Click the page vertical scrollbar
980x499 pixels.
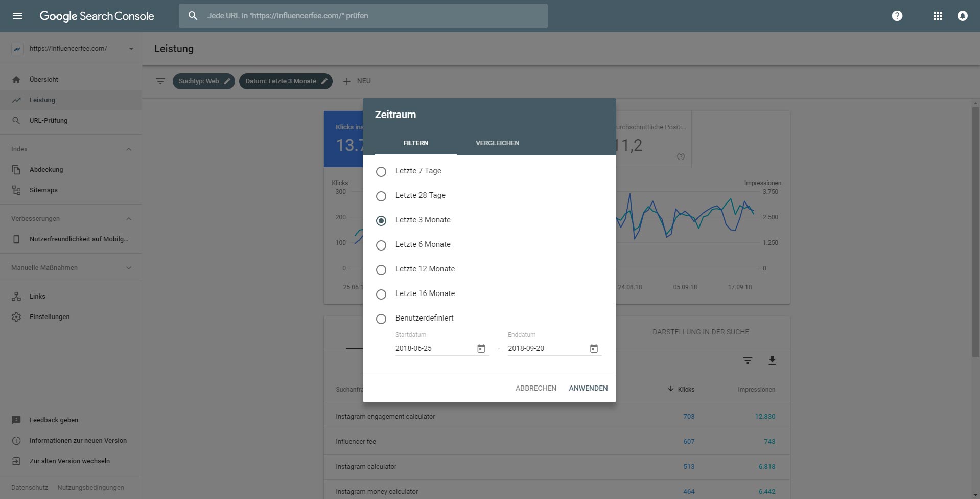975,232
